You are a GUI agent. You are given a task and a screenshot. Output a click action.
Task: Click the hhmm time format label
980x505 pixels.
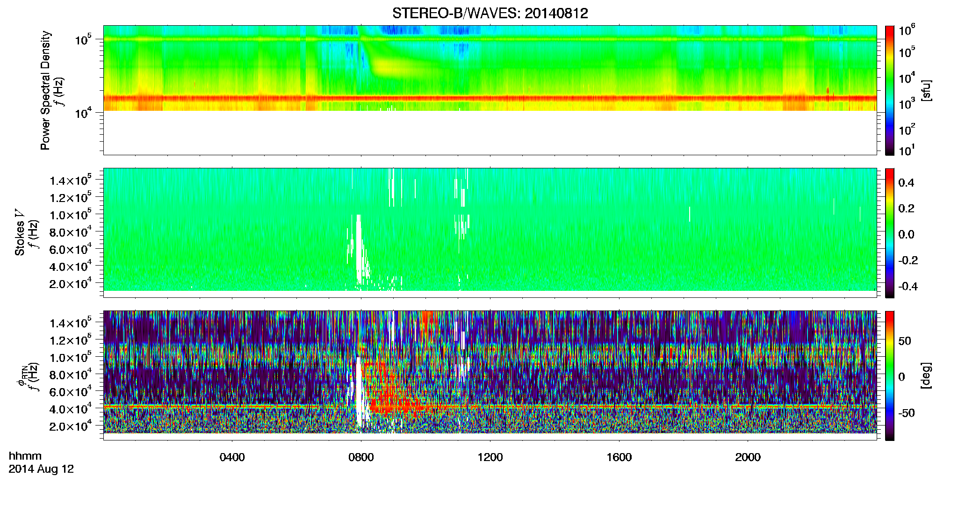point(25,456)
